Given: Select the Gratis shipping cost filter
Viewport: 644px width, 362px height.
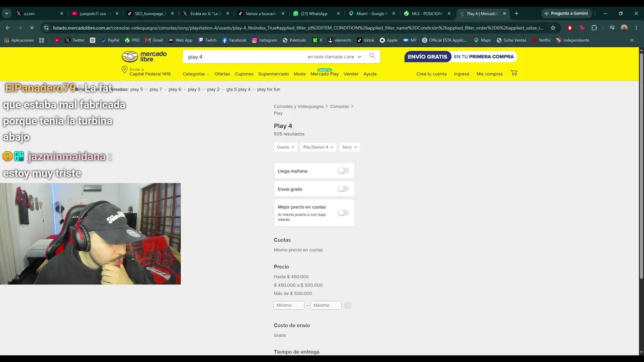Looking at the screenshot, I should tap(280, 335).
